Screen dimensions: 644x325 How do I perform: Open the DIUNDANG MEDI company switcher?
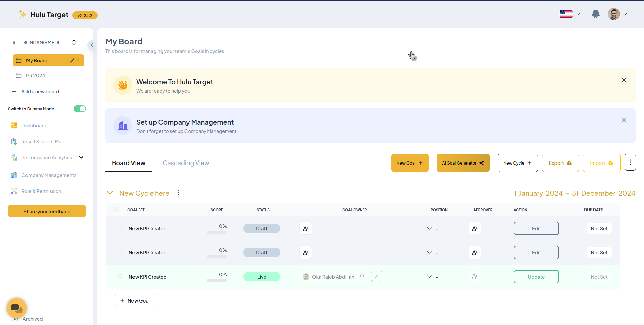(x=44, y=42)
